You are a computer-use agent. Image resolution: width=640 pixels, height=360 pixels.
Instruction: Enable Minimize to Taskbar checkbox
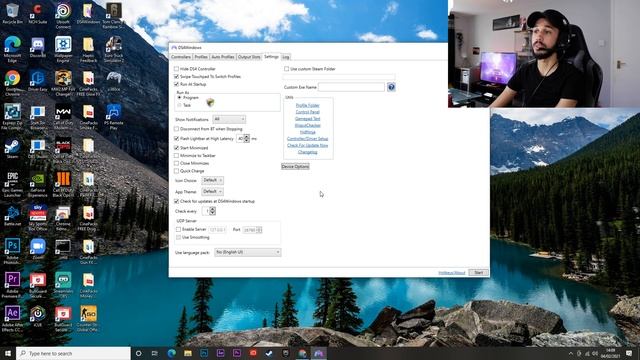tap(176, 156)
